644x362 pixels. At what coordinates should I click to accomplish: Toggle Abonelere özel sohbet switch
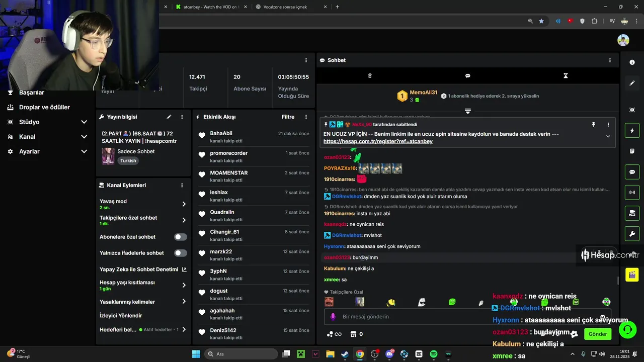pos(180,237)
